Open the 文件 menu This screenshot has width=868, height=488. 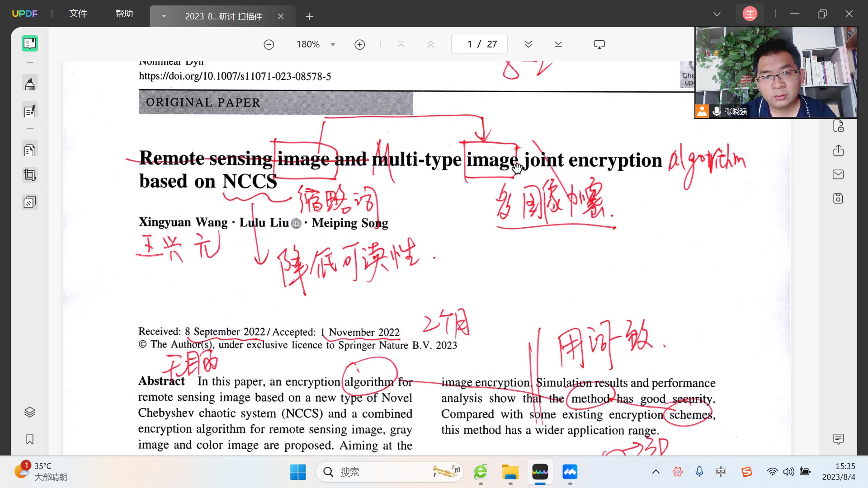pos(78,14)
